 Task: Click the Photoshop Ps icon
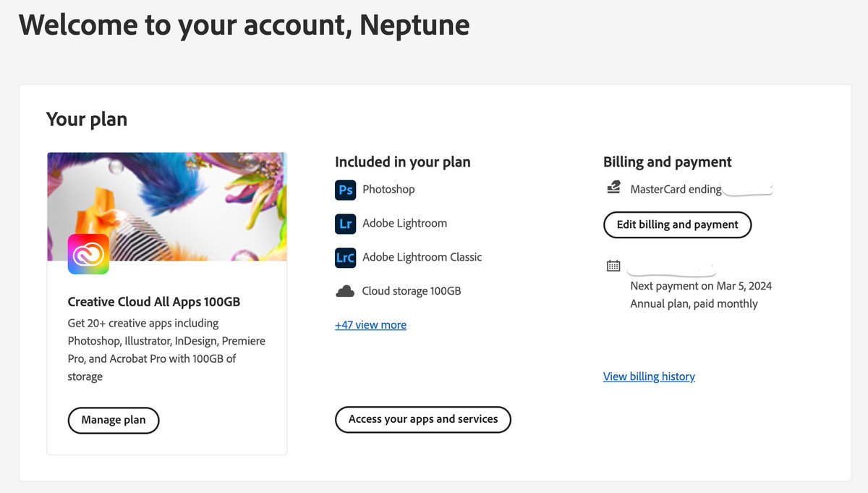(346, 190)
